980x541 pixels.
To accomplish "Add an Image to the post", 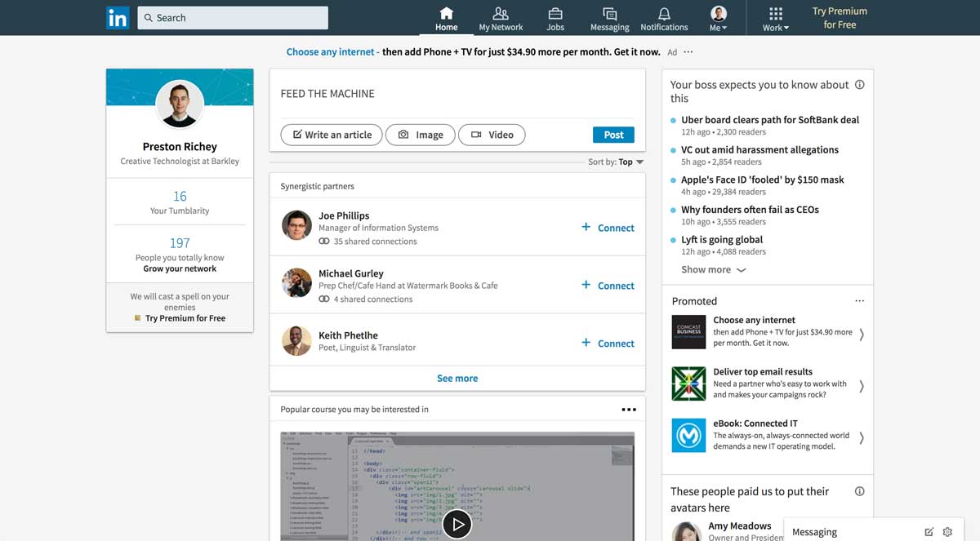I will tap(420, 135).
